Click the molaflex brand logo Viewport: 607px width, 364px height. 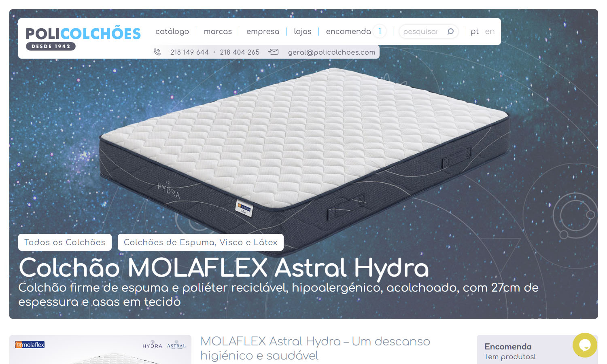[30, 345]
